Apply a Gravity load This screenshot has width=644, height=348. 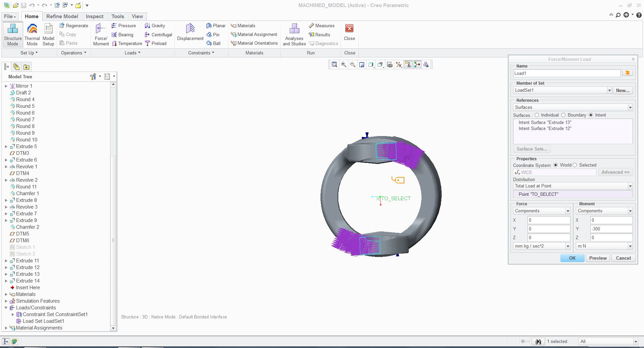(x=155, y=26)
